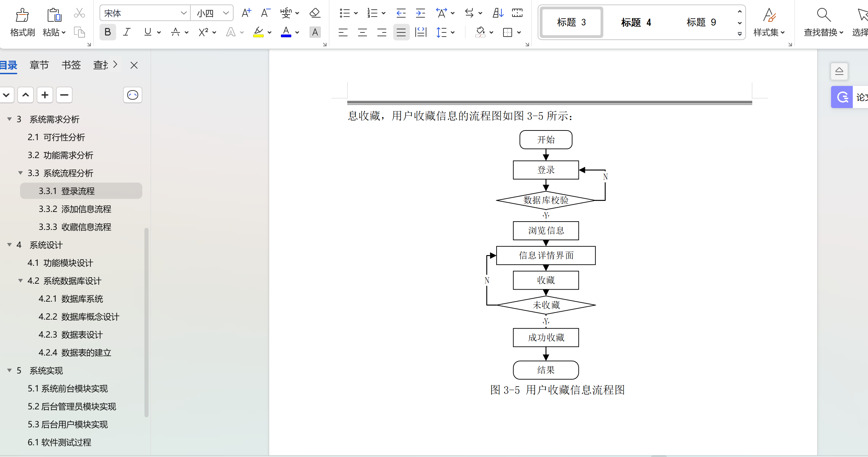868x457 pixels.
Task: Apply highlight color to text
Action: point(259,32)
